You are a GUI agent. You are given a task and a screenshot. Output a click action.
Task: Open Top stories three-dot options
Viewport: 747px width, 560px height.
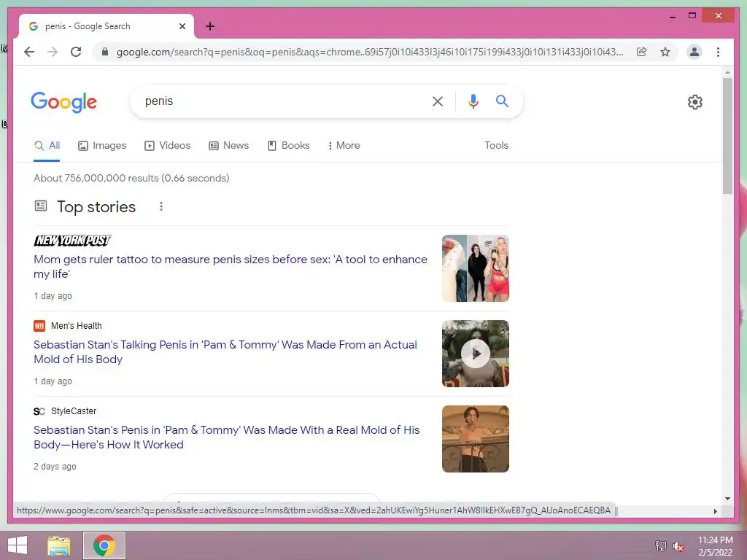tap(161, 206)
